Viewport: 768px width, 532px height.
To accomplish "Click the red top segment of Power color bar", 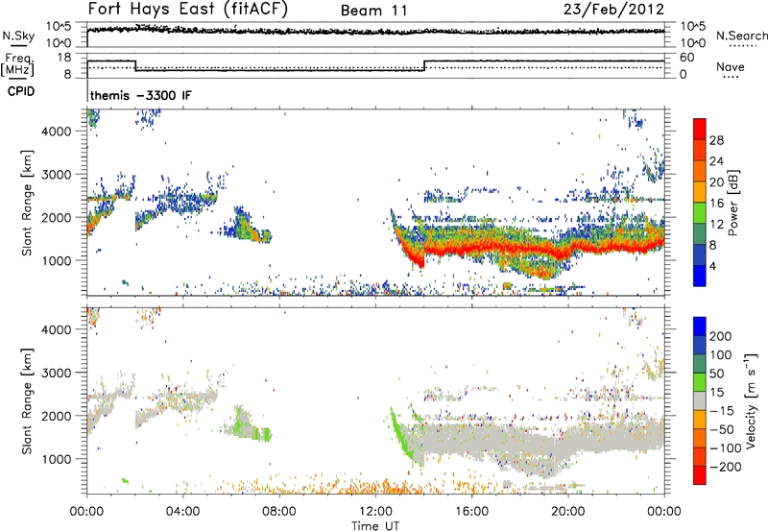I will [x=700, y=129].
